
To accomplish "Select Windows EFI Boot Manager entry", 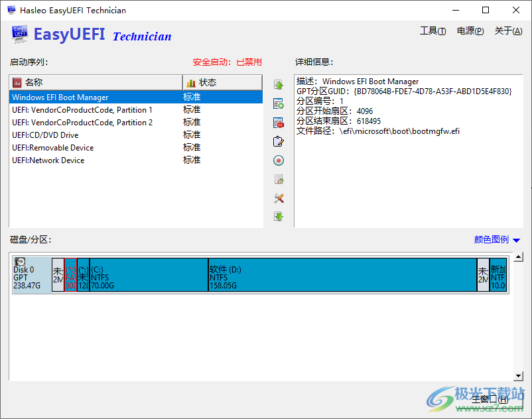I will click(136, 97).
